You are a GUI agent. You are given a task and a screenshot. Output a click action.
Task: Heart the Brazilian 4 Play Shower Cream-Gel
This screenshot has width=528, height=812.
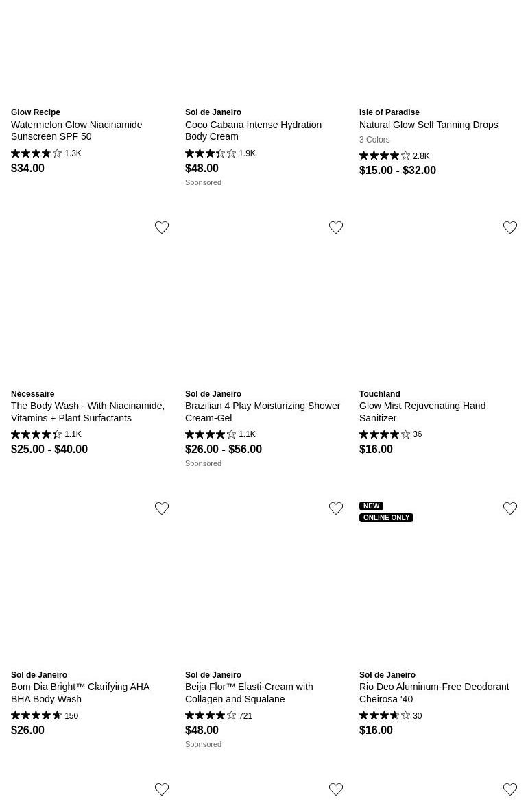click(x=336, y=227)
